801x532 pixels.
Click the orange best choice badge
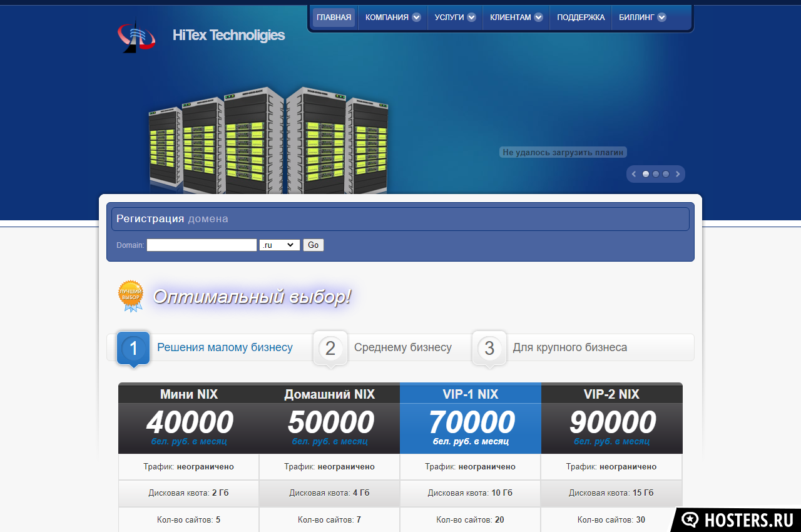[x=131, y=295]
